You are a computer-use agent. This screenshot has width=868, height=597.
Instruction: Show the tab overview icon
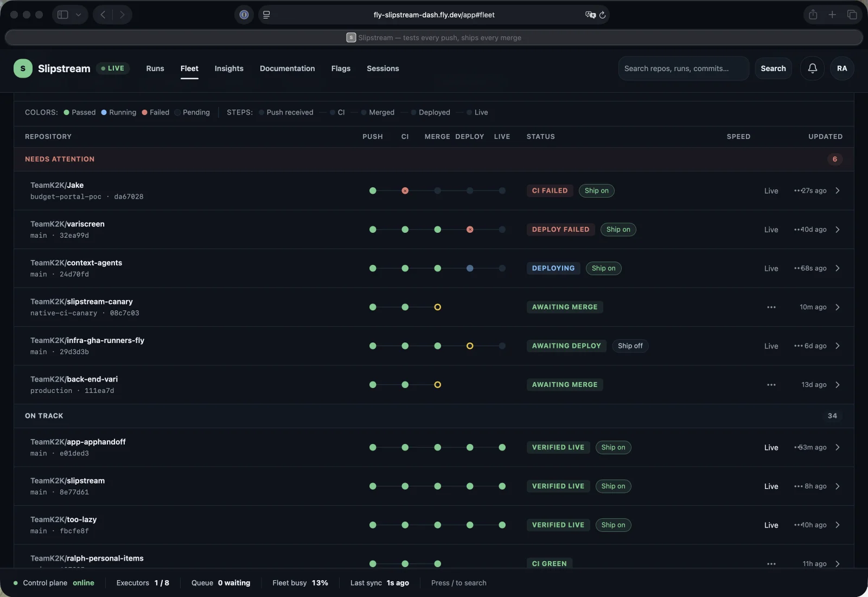click(x=852, y=15)
